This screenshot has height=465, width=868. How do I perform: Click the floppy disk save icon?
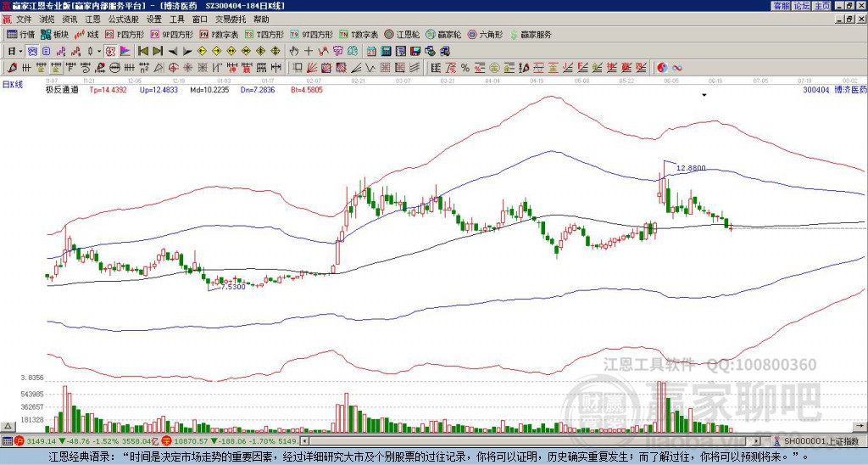click(415, 51)
